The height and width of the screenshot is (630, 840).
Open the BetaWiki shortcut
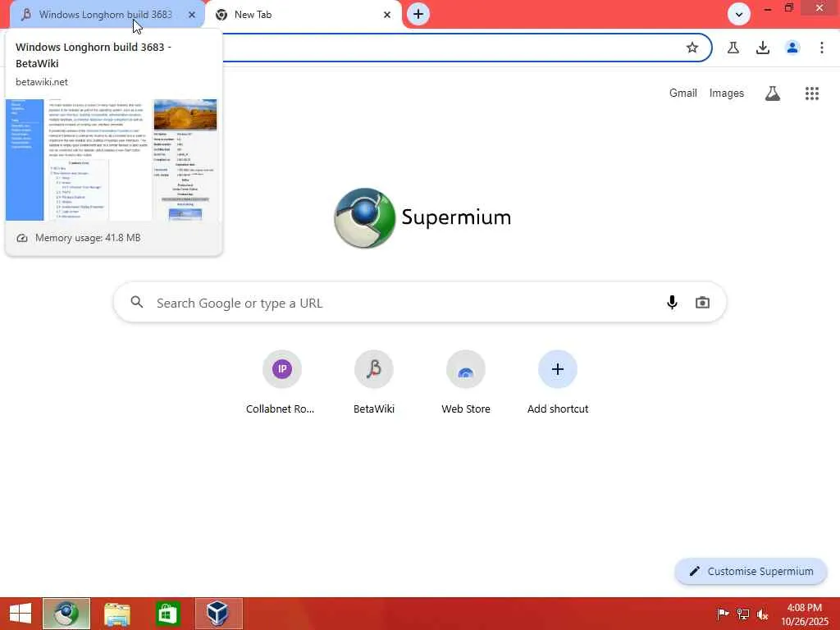coord(374,382)
